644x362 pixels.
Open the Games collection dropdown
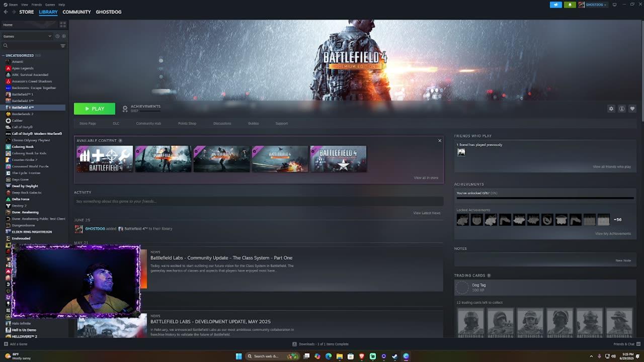click(27, 36)
